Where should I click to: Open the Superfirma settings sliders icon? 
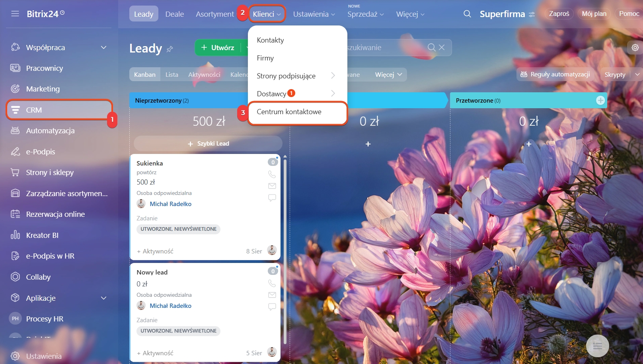tap(532, 14)
